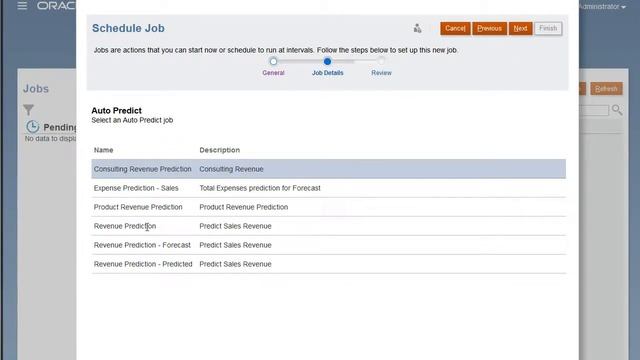
Task: Click the Consulting Revenue description cell
Action: (231, 169)
